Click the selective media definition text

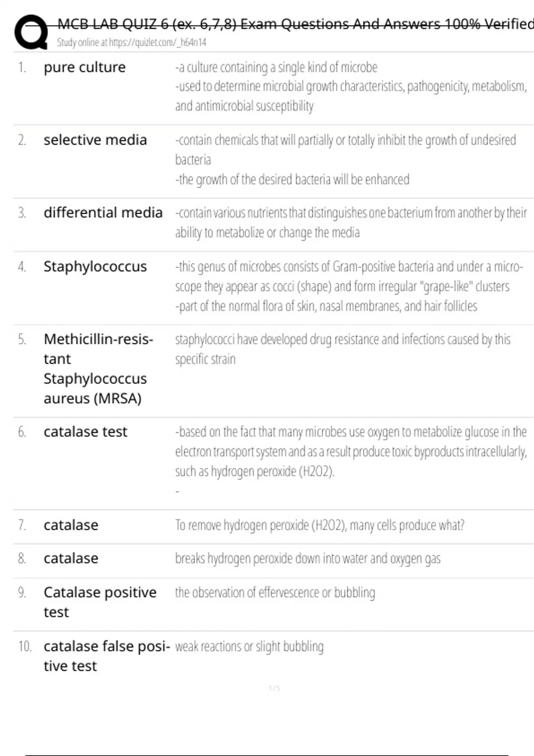click(345, 159)
